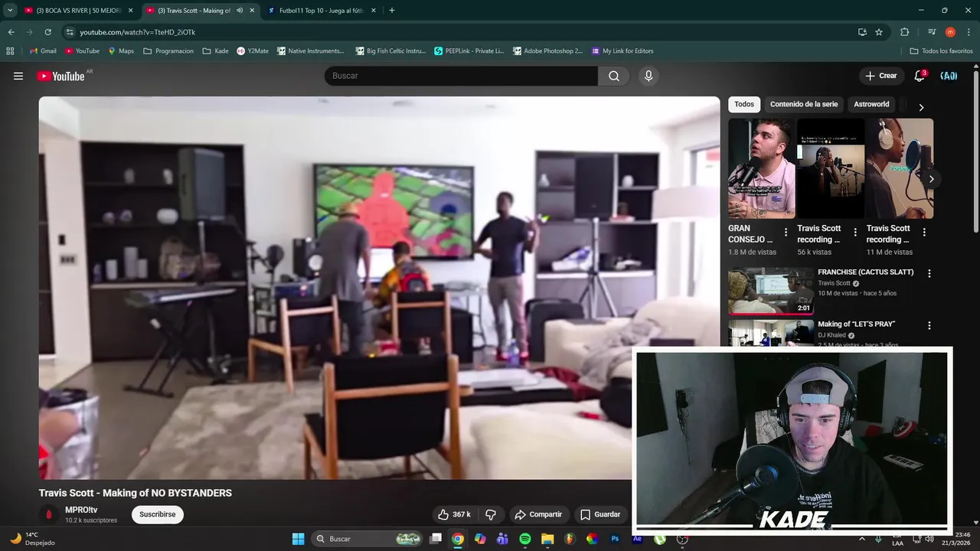The image size is (980, 551).
Task: Dislike the video with thumbs-down
Action: 492,514
